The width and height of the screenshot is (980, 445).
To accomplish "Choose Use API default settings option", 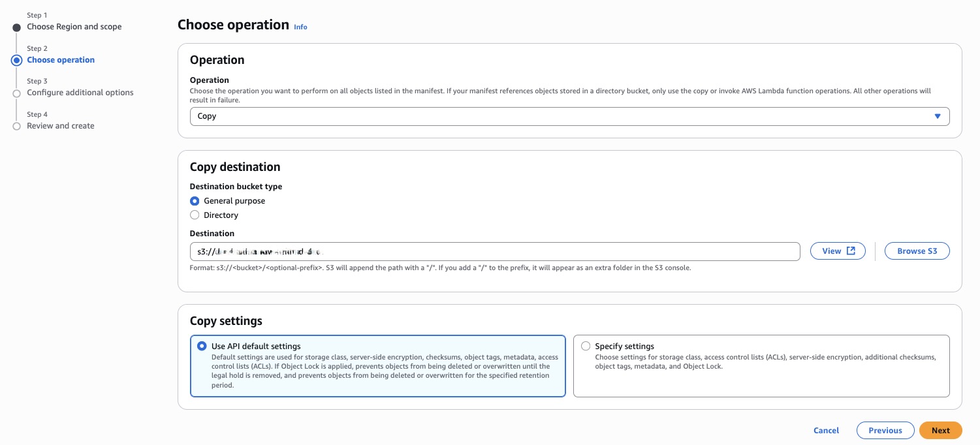I will tap(202, 346).
